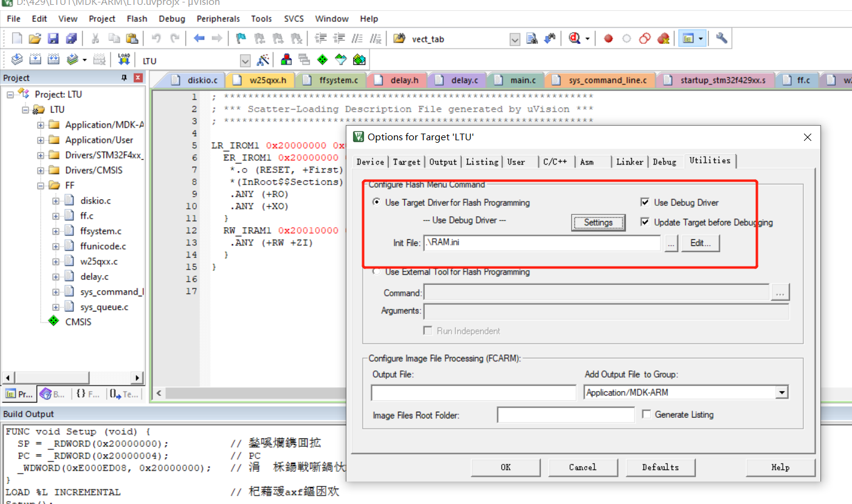Screen dimensions: 852x504
Task: Open Manage Project Items colored blocks icon
Action: (x=286, y=60)
